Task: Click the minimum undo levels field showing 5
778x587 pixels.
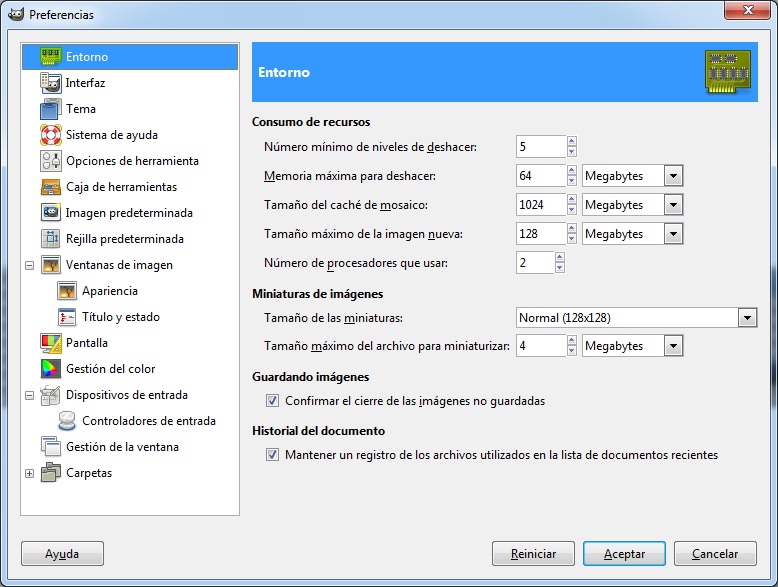Action: point(541,146)
